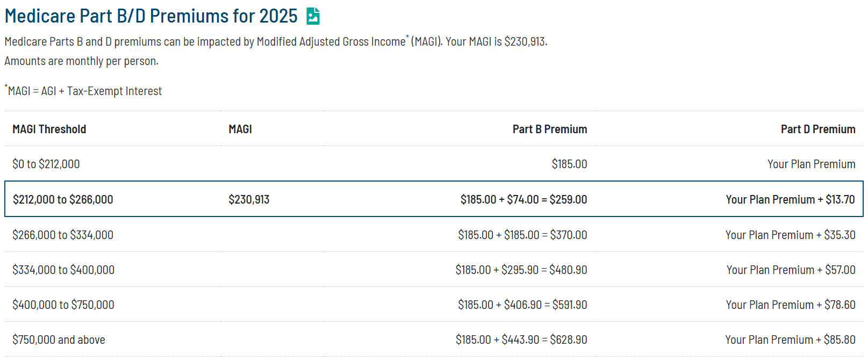Viewport: 868px width, 361px height.
Task: Click the $185.00 Part B premium value
Action: click(x=569, y=164)
